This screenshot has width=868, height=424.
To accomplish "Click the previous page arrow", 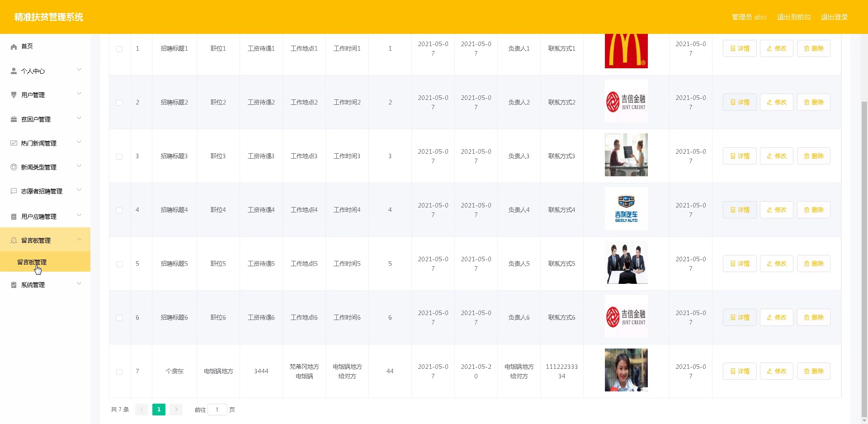I will pyautogui.click(x=142, y=410).
